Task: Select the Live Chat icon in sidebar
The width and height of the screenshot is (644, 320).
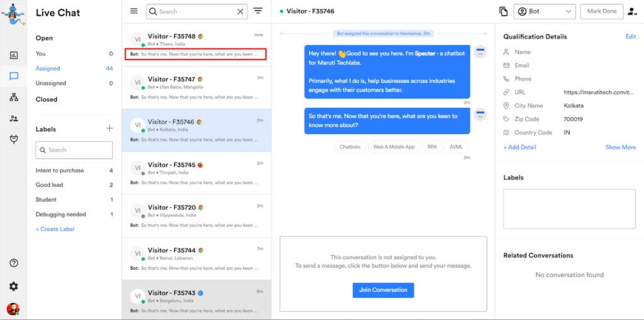Action: pos(13,76)
